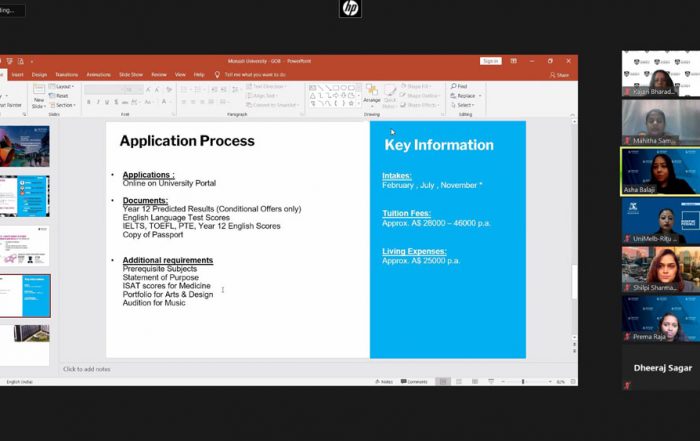Start Slide Show from status bar icon
The height and width of the screenshot is (441, 700).
click(491, 382)
